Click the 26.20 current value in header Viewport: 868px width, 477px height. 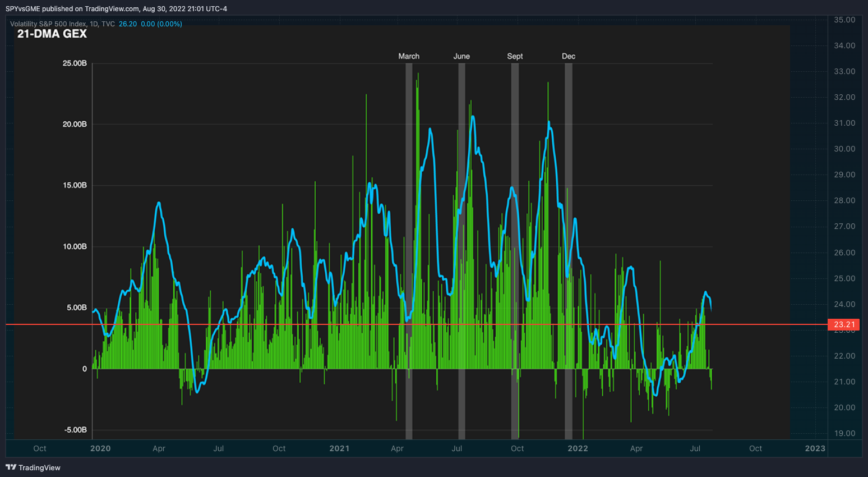pyautogui.click(x=128, y=24)
